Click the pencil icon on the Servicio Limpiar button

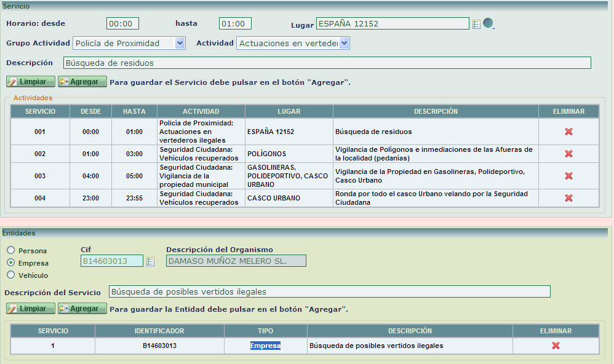(x=11, y=81)
